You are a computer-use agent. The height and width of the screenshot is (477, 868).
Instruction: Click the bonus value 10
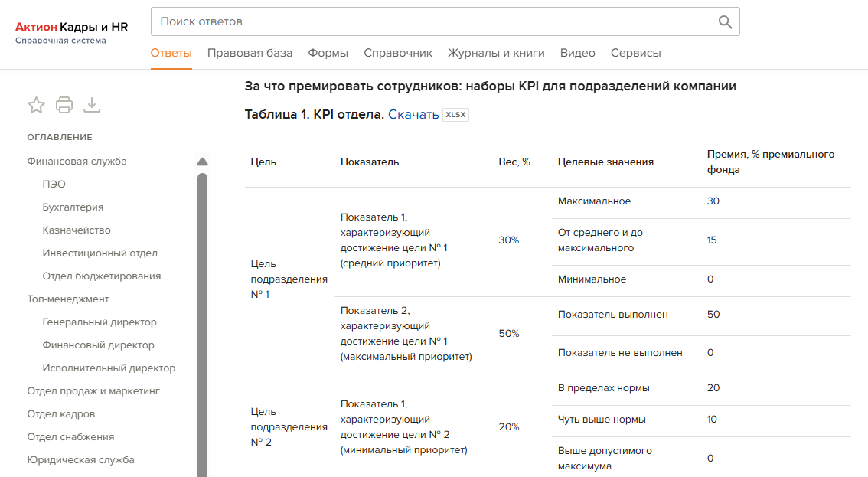(712, 420)
